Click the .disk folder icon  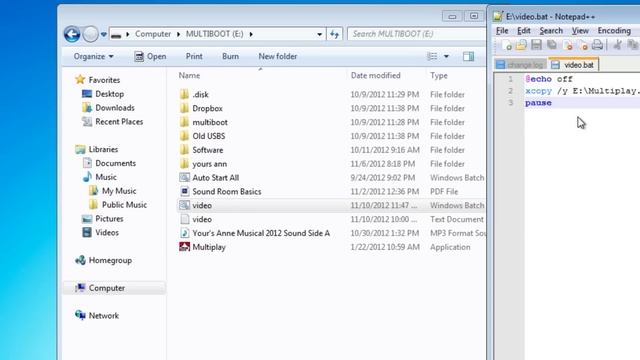click(184, 94)
